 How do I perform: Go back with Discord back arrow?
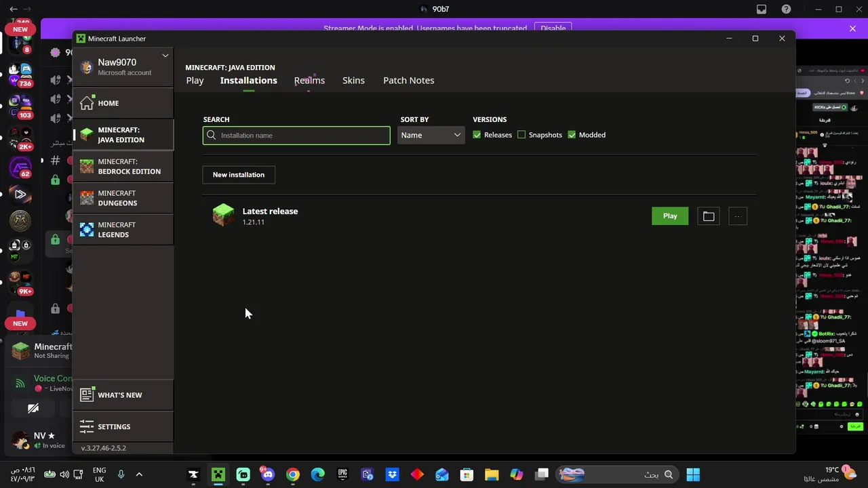pos(14,9)
